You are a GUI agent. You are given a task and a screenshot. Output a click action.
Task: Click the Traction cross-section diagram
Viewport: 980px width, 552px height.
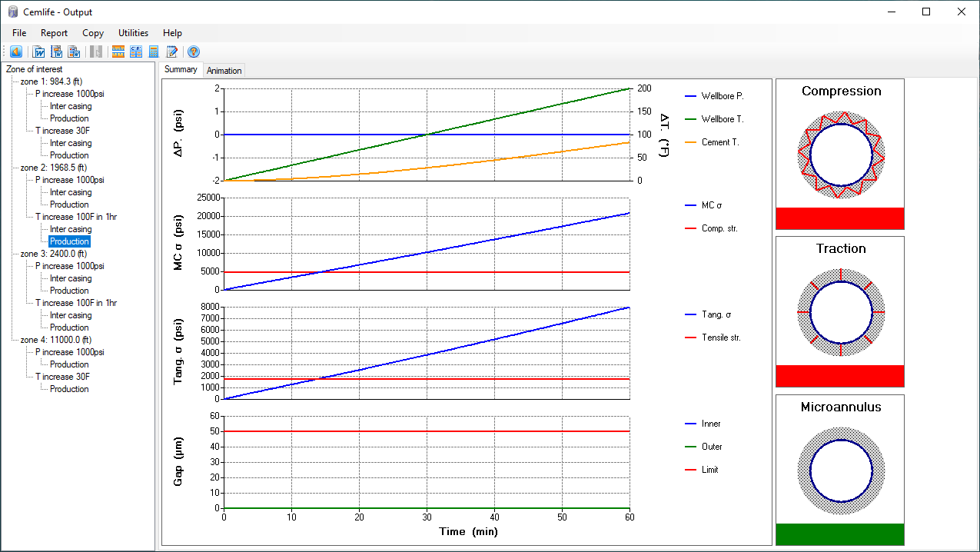tap(841, 312)
